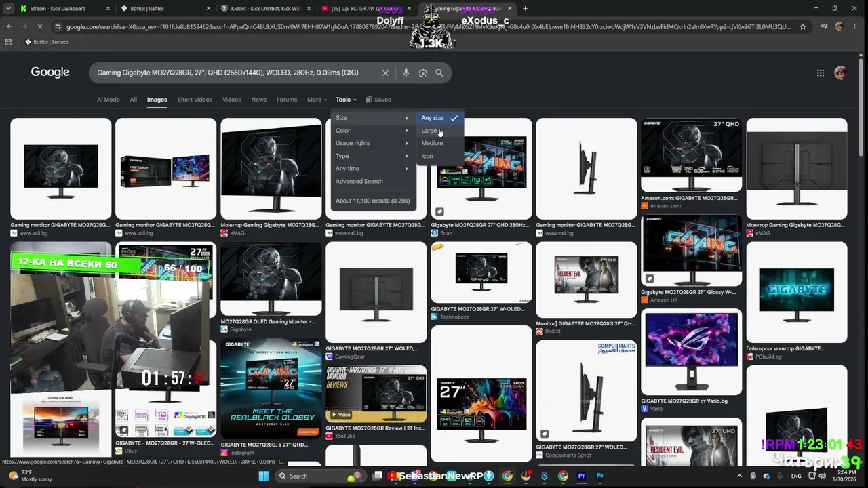Show hidden system tray icons

pyautogui.click(x=739, y=476)
